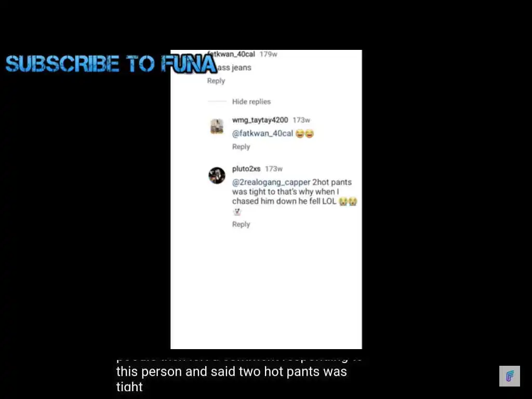
Task: Click the watermark logo icon in the corner
Action: coord(509,376)
